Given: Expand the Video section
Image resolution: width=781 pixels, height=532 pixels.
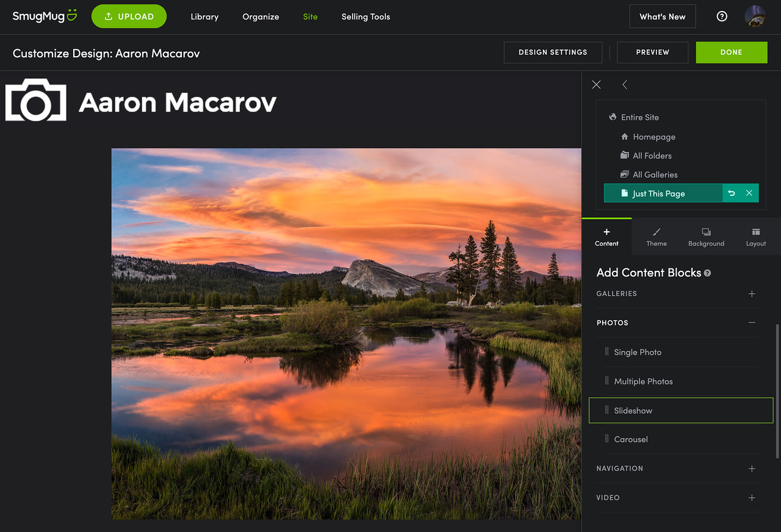Looking at the screenshot, I should (752, 498).
